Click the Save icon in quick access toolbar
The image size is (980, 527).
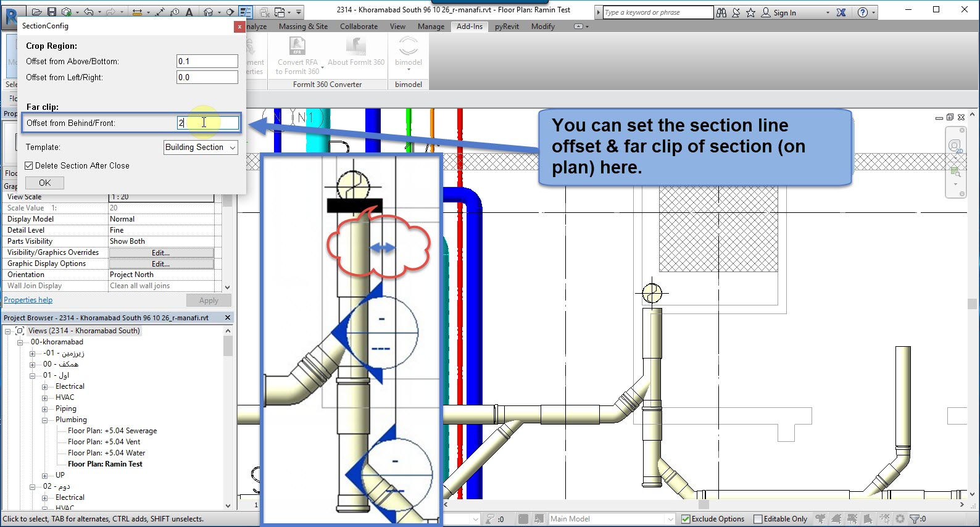pos(52,12)
